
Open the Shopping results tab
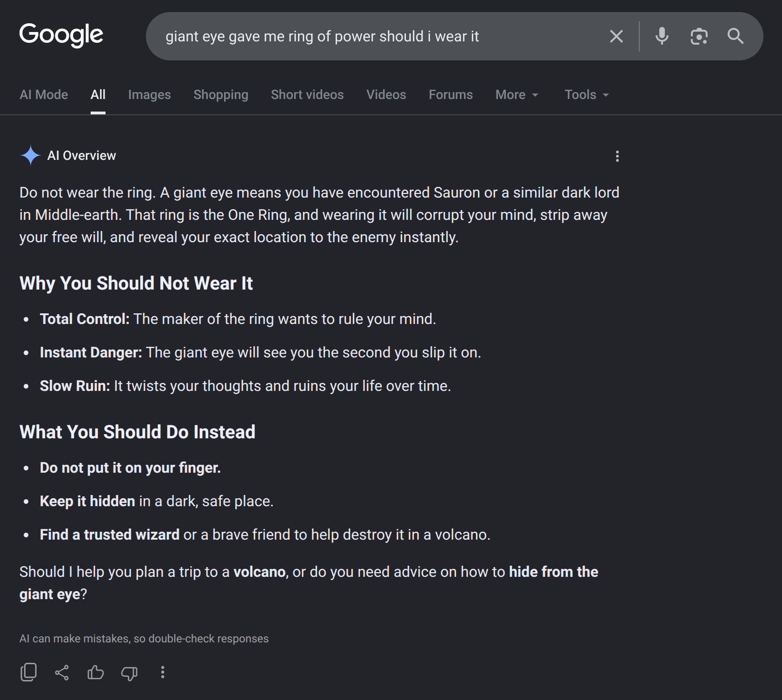[221, 95]
